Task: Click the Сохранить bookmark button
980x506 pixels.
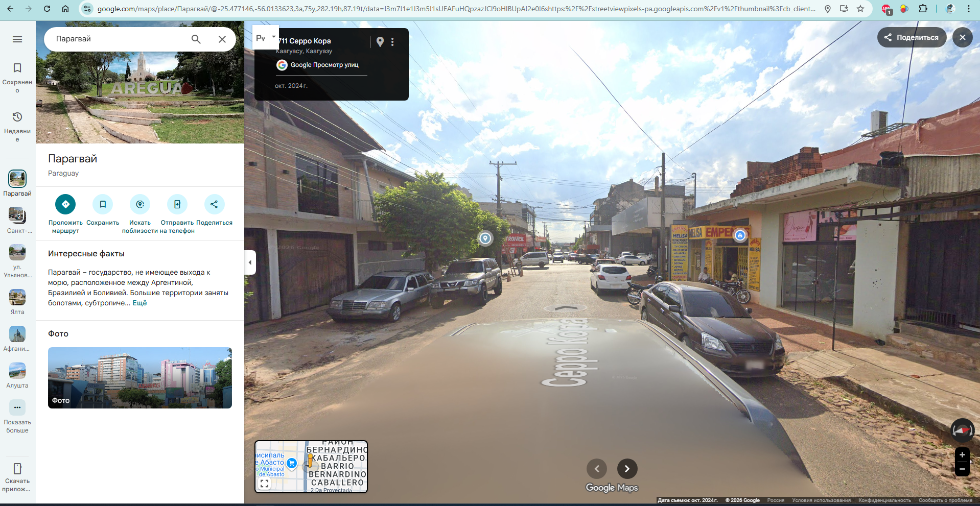Action: [103, 210]
